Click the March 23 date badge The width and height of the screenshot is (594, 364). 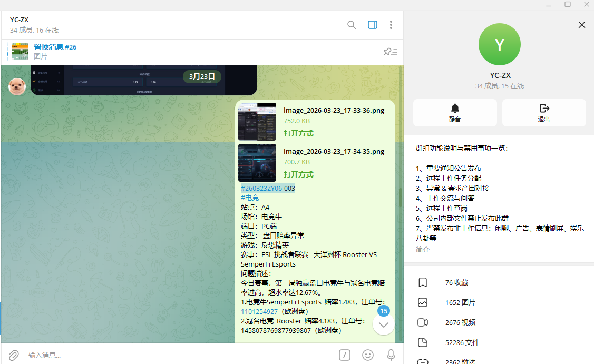click(x=202, y=76)
